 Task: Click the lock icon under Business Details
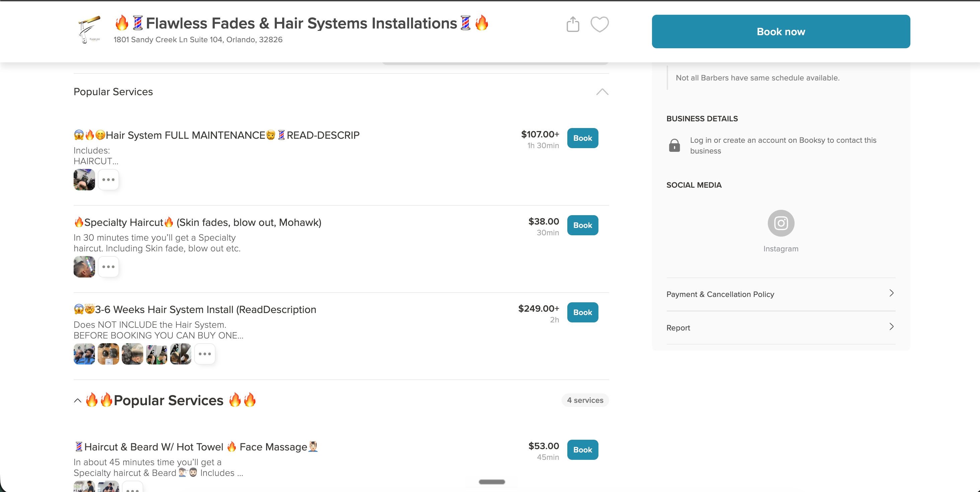pos(674,145)
